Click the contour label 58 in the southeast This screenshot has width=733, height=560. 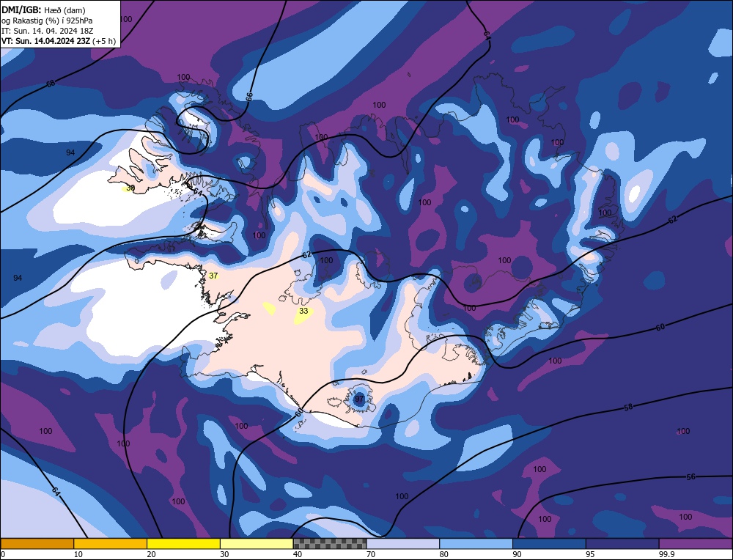click(628, 407)
